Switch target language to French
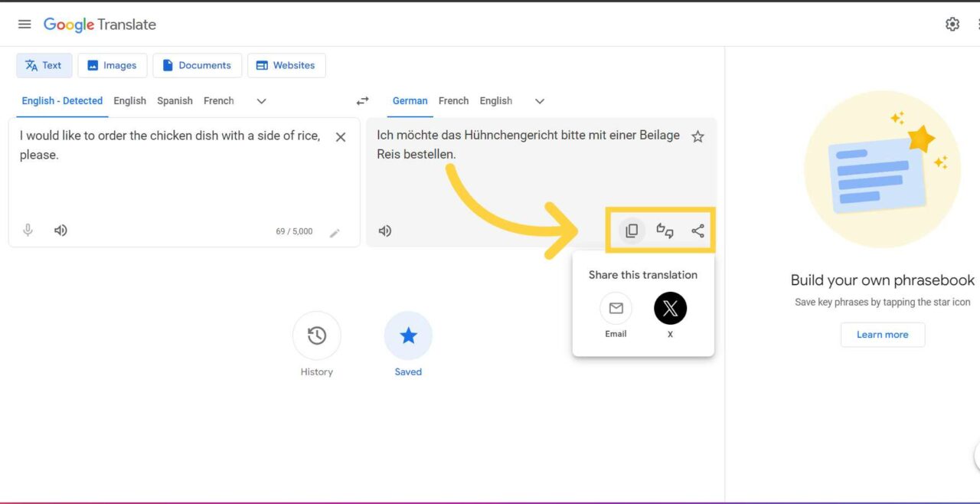Image resolution: width=980 pixels, height=504 pixels. click(x=453, y=100)
